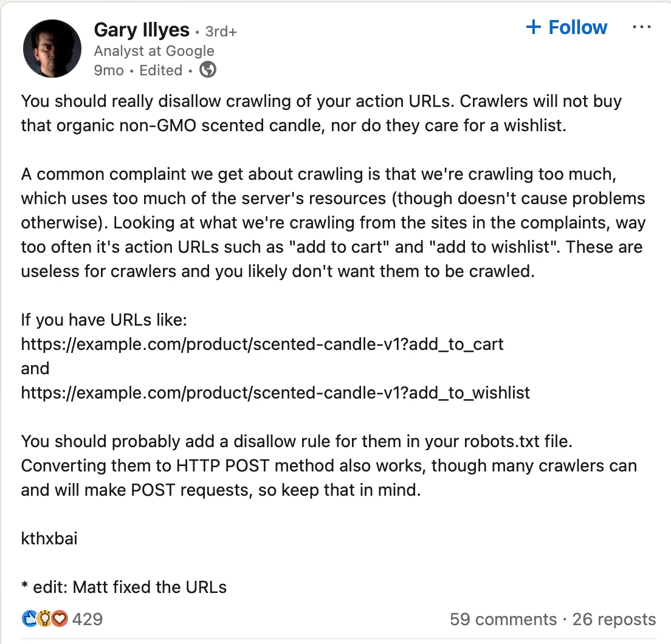Click the Edited indicator near the timestamp
Viewport: 671px width, 644px height.
coord(160,70)
